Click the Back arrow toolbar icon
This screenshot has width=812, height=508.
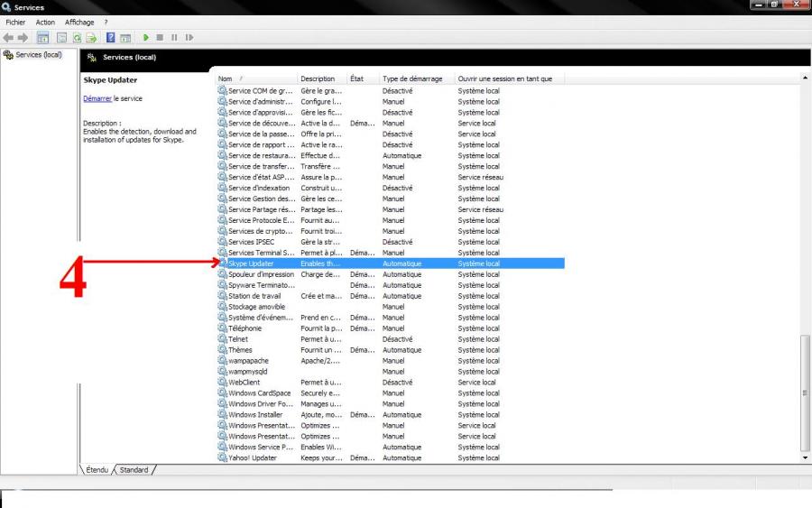click(x=8, y=38)
